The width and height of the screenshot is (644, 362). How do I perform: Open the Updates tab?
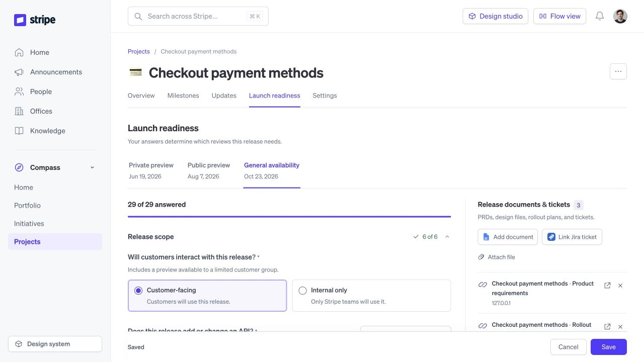pyautogui.click(x=224, y=96)
